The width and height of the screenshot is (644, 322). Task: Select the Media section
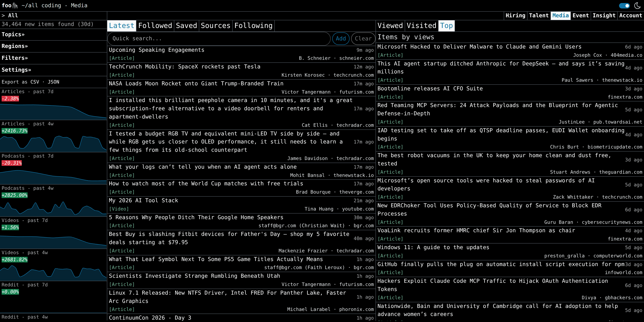pyautogui.click(x=560, y=15)
